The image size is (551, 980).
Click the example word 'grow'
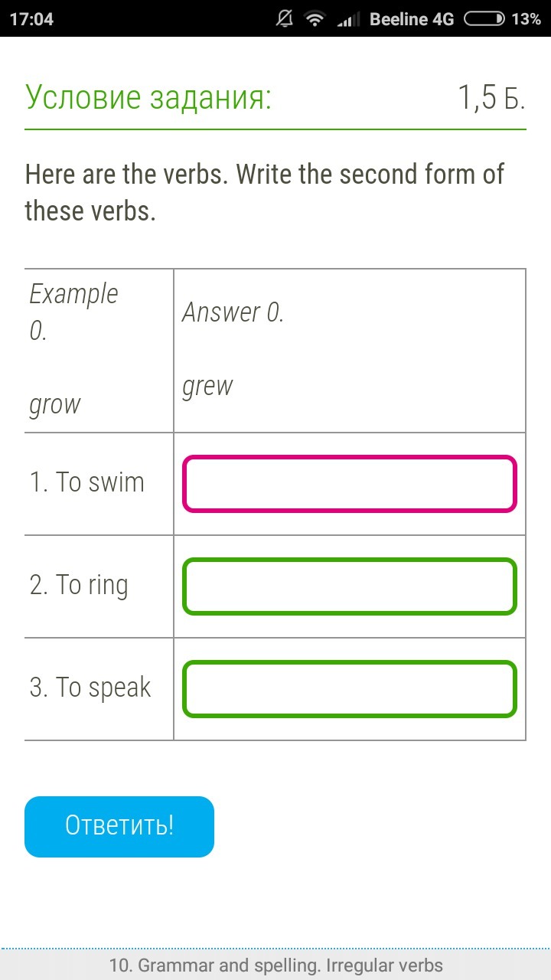click(x=54, y=404)
